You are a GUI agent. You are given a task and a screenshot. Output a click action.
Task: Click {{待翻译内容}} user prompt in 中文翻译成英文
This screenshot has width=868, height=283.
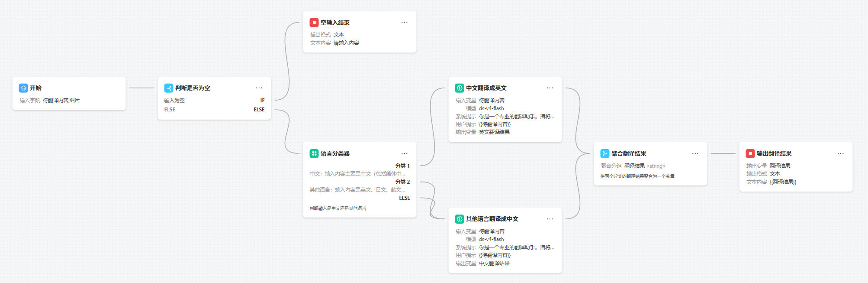click(495, 124)
